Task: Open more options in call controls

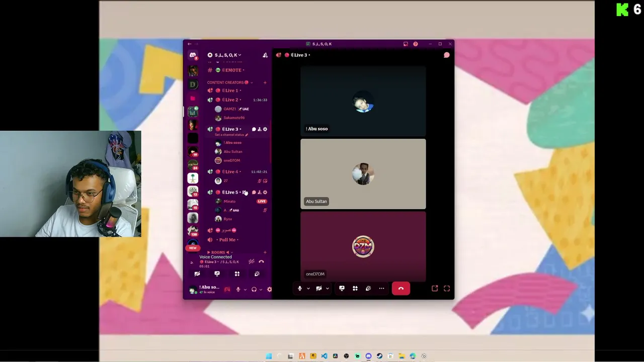Action: pos(381,289)
